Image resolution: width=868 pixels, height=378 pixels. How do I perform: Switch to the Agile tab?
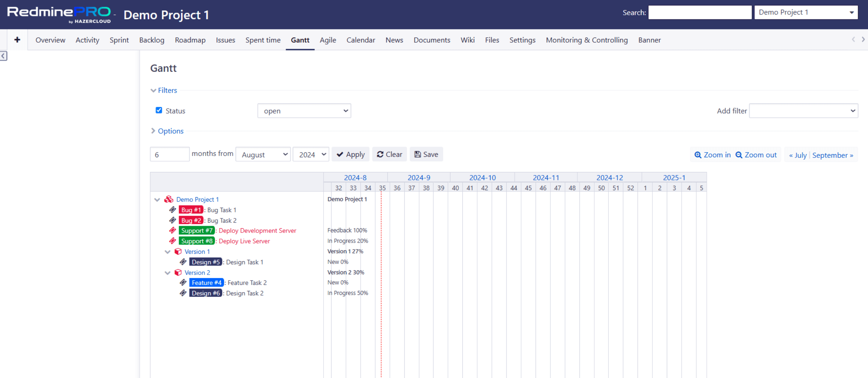(327, 40)
